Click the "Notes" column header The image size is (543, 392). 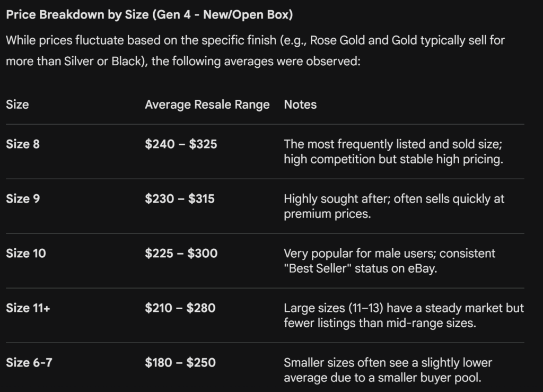(x=300, y=104)
